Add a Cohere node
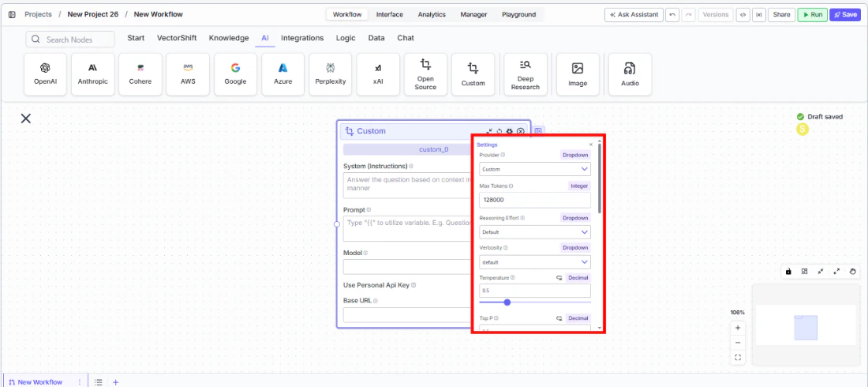Screen dimensions: 868x387 coord(140,74)
